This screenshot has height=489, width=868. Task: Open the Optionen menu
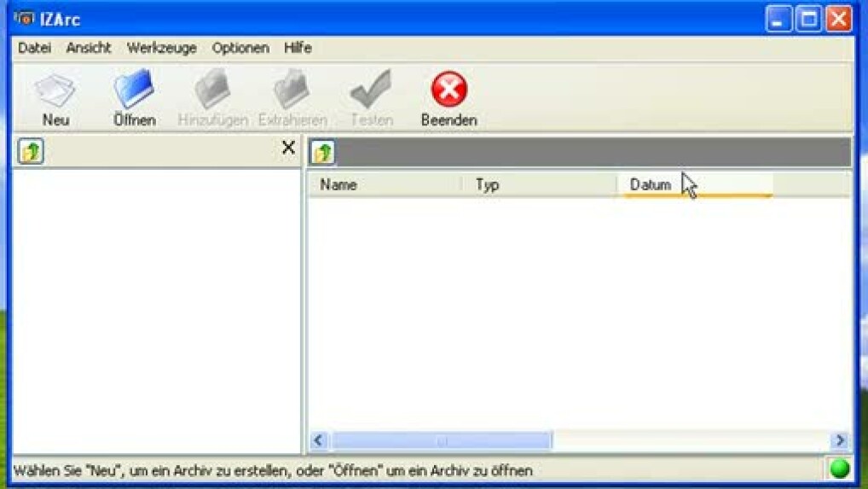click(x=240, y=48)
